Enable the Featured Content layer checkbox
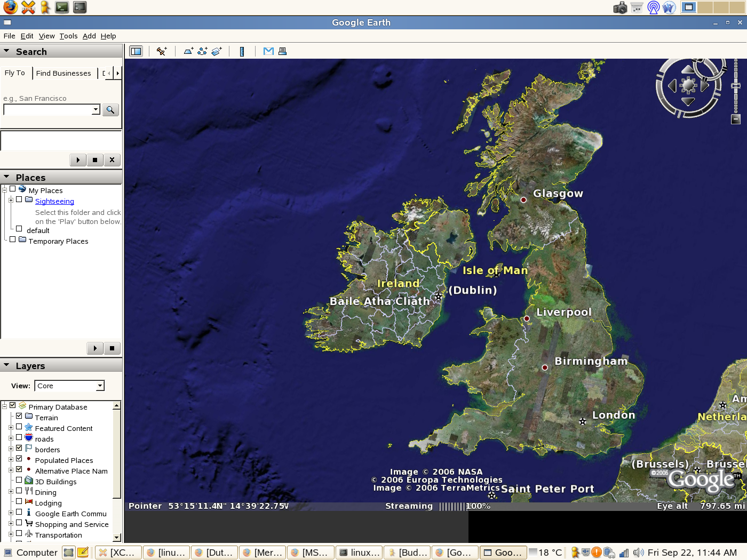 (x=19, y=427)
